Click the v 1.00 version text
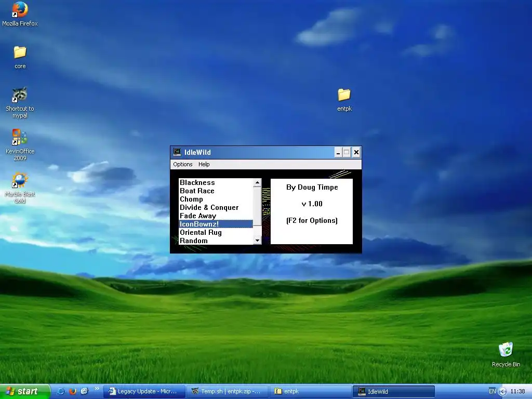Viewport: 532px width, 399px height. click(x=312, y=204)
